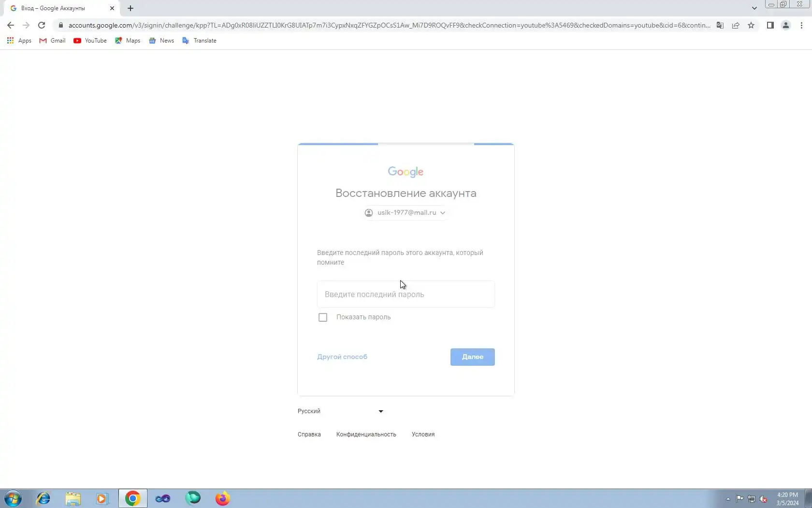Reload the page with the refresh icon

(x=42, y=25)
